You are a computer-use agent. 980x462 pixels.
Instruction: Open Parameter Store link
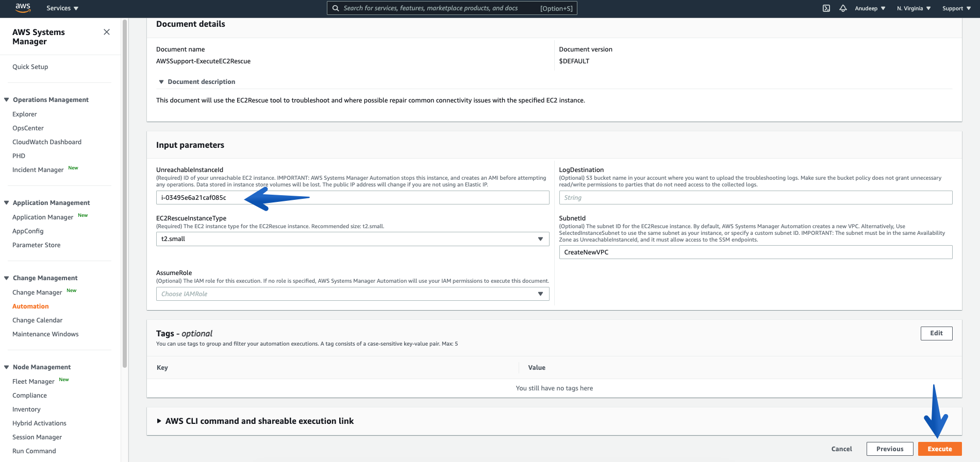[x=37, y=245]
